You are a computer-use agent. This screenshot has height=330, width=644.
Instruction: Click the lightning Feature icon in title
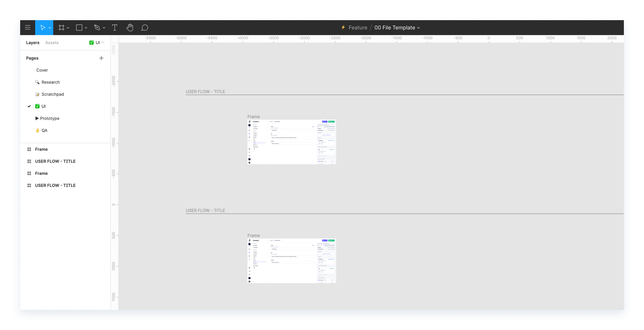pyautogui.click(x=343, y=27)
